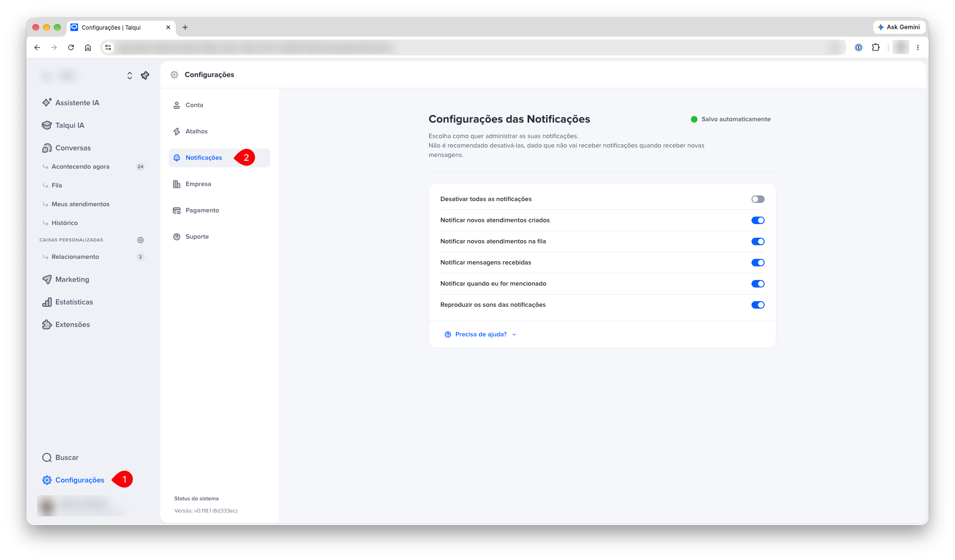Open a new browser tab
This screenshot has height=560, width=955.
[185, 27]
